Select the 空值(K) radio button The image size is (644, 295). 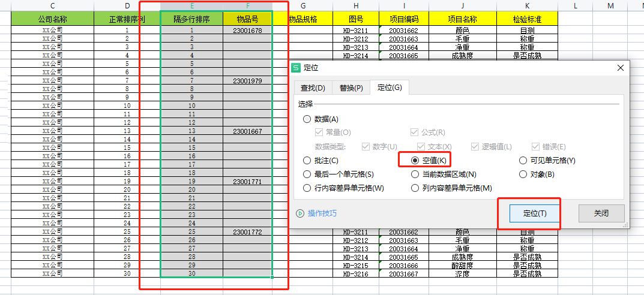pyautogui.click(x=415, y=161)
